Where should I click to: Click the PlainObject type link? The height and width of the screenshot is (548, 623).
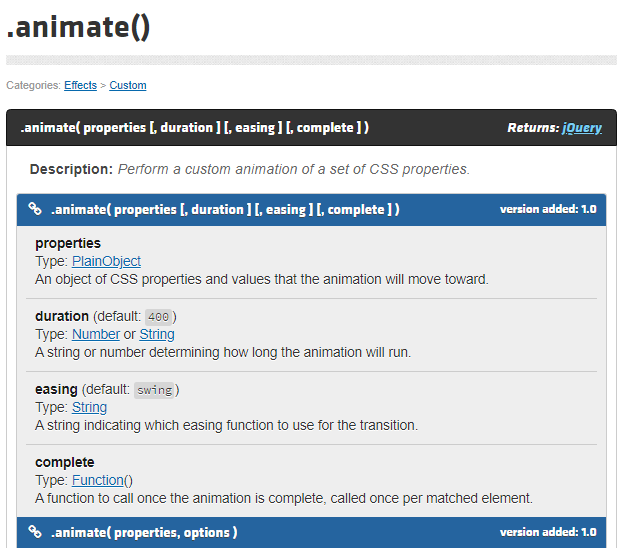pos(106,261)
